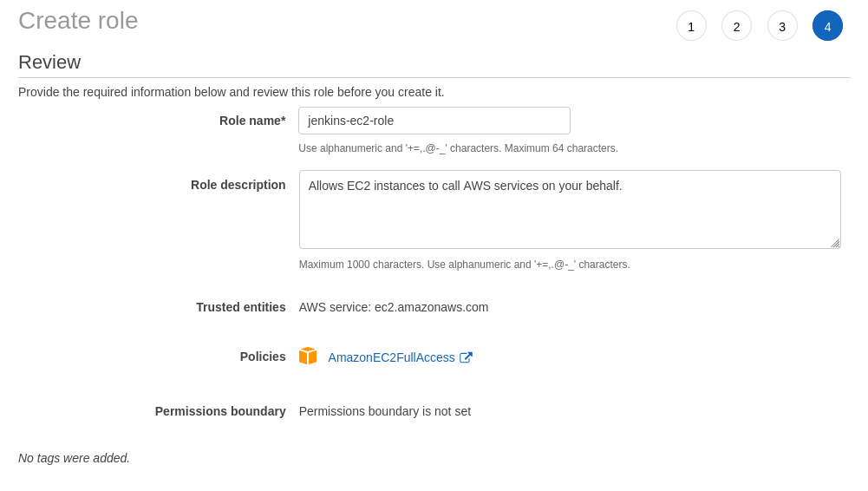Click the Role name label
This screenshot has width=868, height=491.
pyautogui.click(x=251, y=121)
